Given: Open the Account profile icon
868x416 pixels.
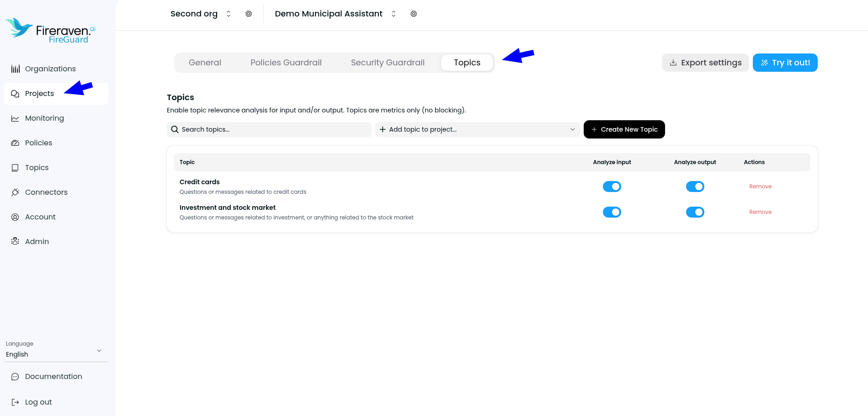Looking at the screenshot, I should (x=15, y=217).
